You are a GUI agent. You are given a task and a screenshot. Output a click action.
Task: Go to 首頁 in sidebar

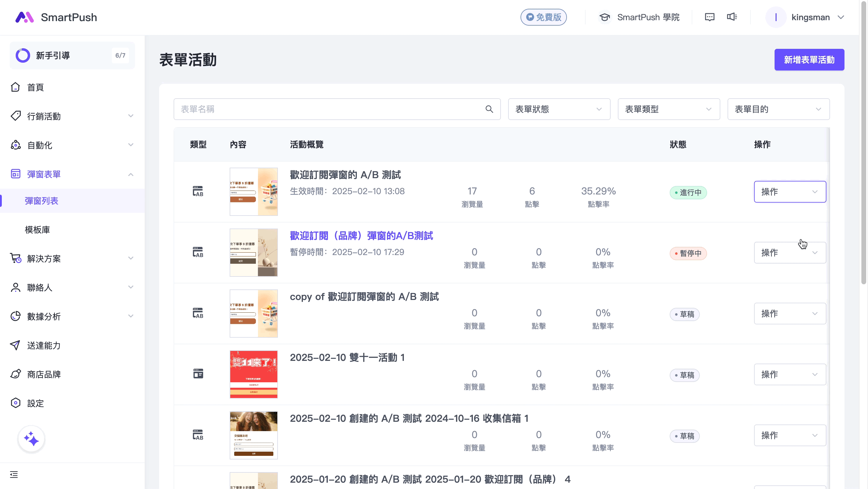[x=35, y=87]
